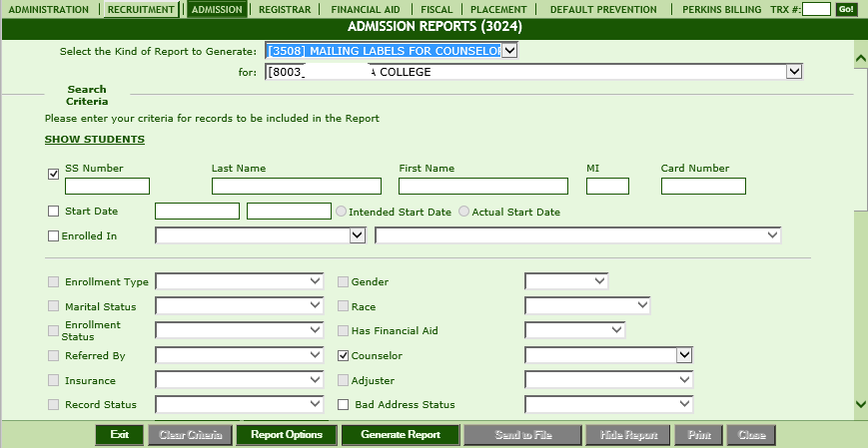
Task: Open the REGISTRAR tab
Action: (285, 9)
